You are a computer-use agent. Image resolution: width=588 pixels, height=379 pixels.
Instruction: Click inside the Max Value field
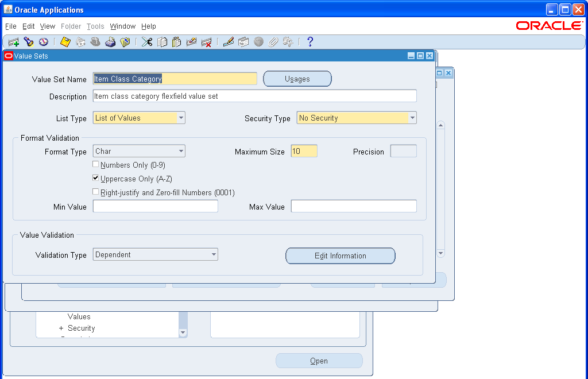click(353, 206)
